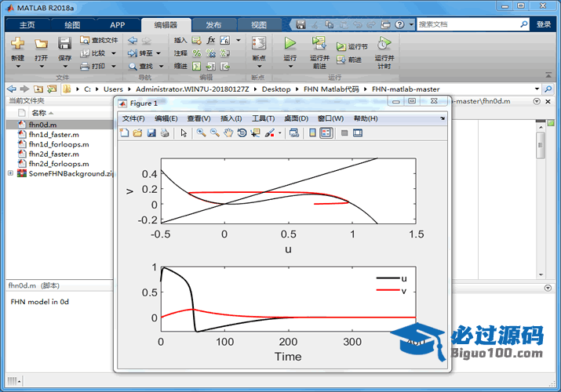Open Figure 1 File (文件) menu

(133, 118)
